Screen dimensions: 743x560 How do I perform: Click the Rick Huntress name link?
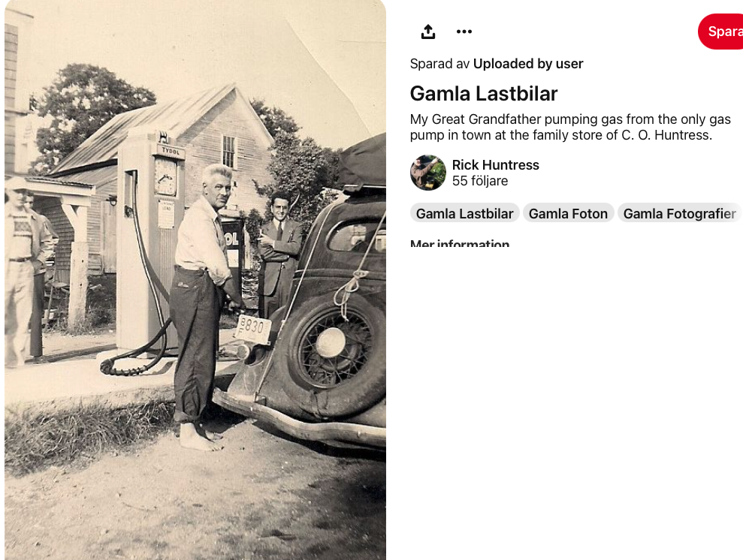495,165
